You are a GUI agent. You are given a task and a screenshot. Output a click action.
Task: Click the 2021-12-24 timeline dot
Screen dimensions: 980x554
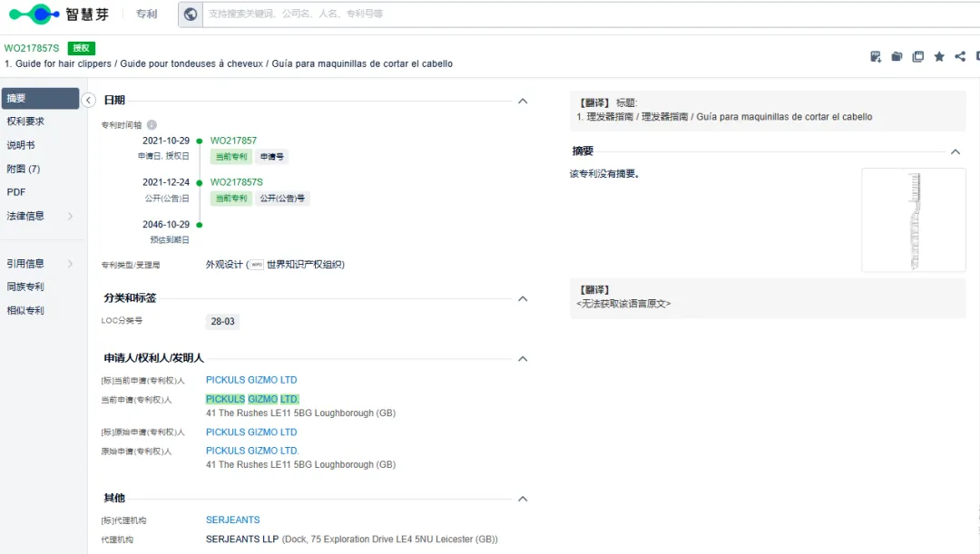pos(200,183)
